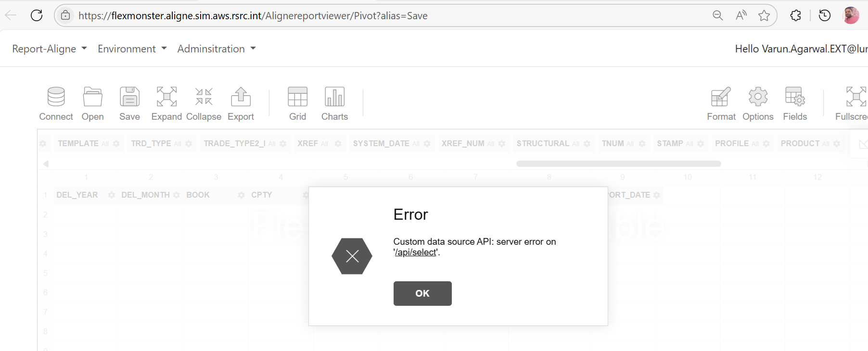The height and width of the screenshot is (351, 868).
Task: Click the '/api/select' link in error
Action: [x=416, y=252]
